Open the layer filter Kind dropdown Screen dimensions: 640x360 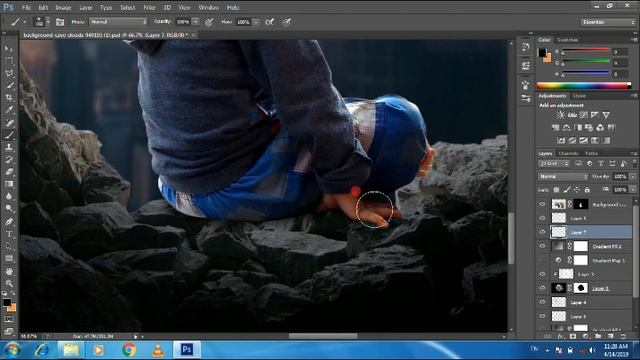click(554, 164)
